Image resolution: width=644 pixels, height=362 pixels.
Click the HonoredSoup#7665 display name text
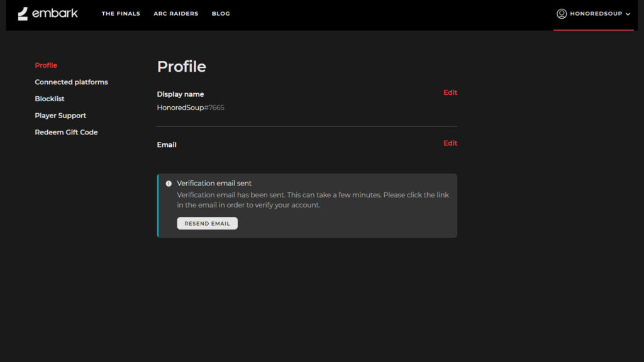coord(191,107)
